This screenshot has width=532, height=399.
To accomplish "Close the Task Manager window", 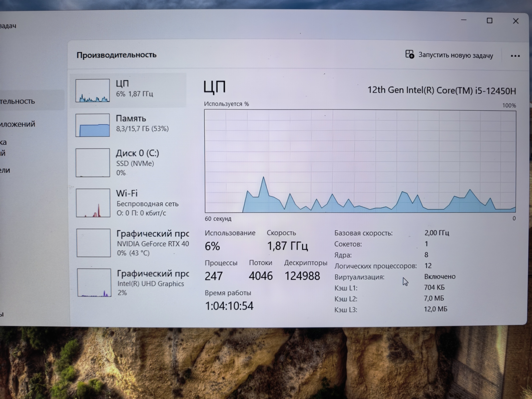I will coord(516,21).
